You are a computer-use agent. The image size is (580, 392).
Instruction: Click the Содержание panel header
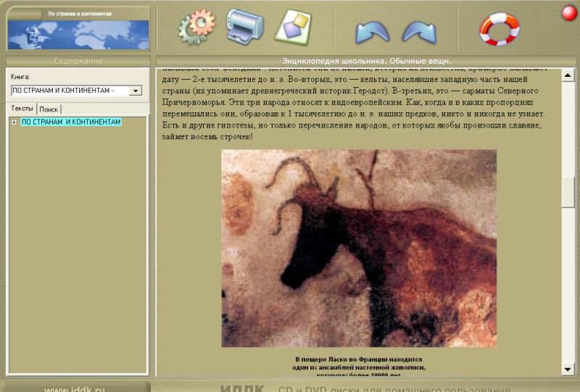pos(78,61)
